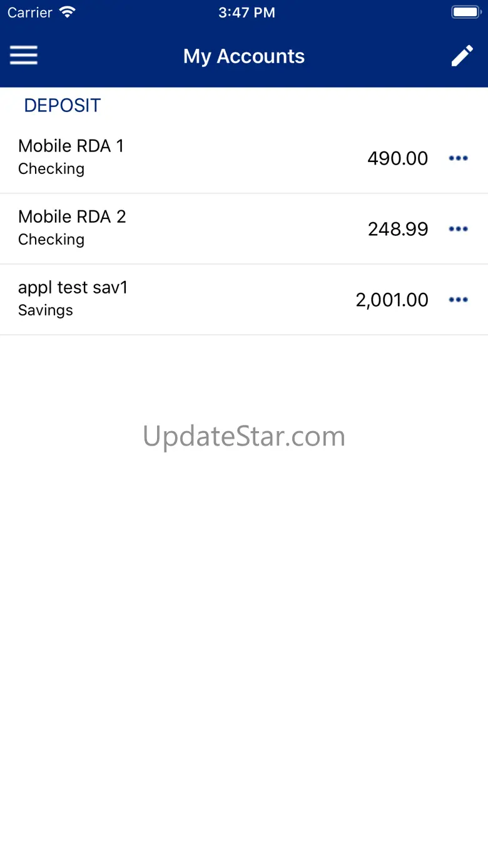The width and height of the screenshot is (488, 868).
Task: Open the hamburger navigation menu
Action: point(24,56)
